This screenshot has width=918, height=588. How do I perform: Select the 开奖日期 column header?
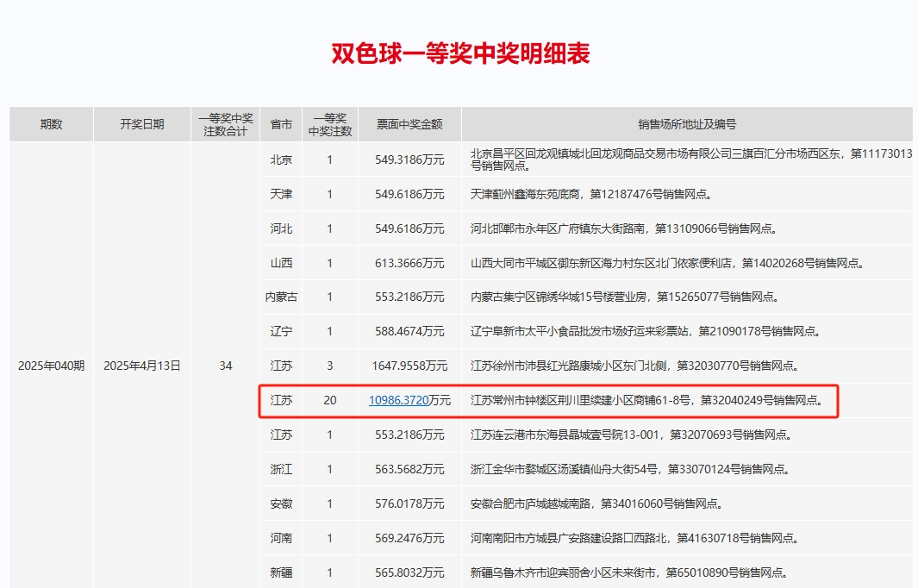click(x=142, y=124)
